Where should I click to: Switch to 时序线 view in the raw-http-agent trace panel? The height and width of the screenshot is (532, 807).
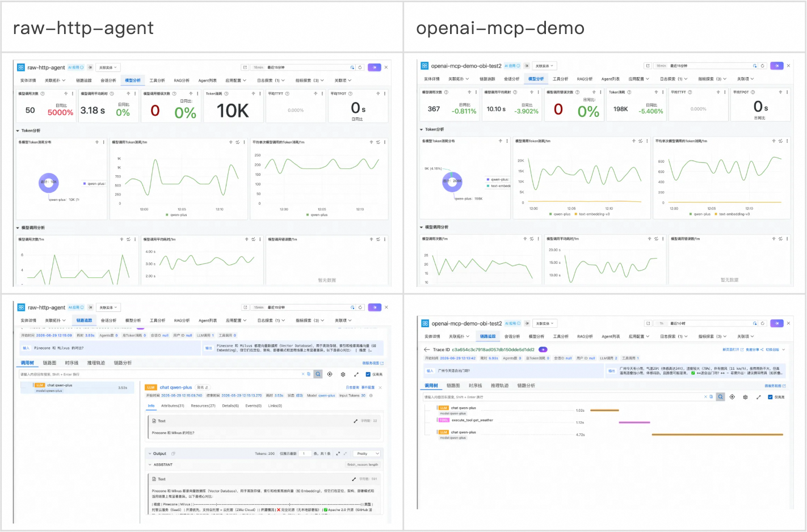[72, 363]
